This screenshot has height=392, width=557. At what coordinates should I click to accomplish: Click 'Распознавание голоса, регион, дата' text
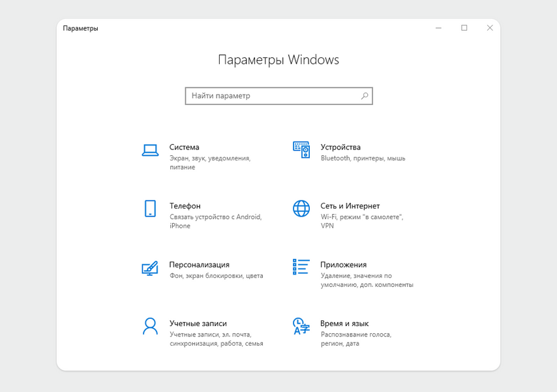click(356, 339)
